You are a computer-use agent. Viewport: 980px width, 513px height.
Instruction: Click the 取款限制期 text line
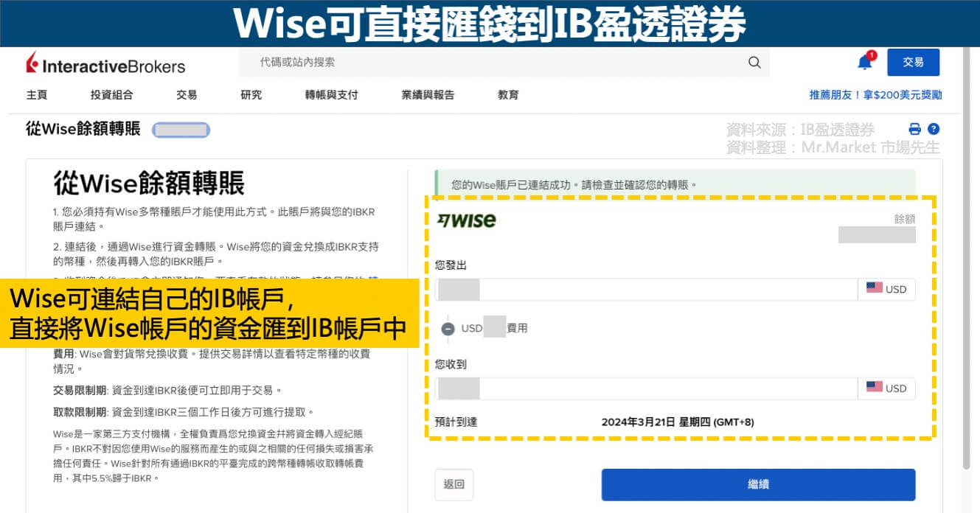pos(184,412)
